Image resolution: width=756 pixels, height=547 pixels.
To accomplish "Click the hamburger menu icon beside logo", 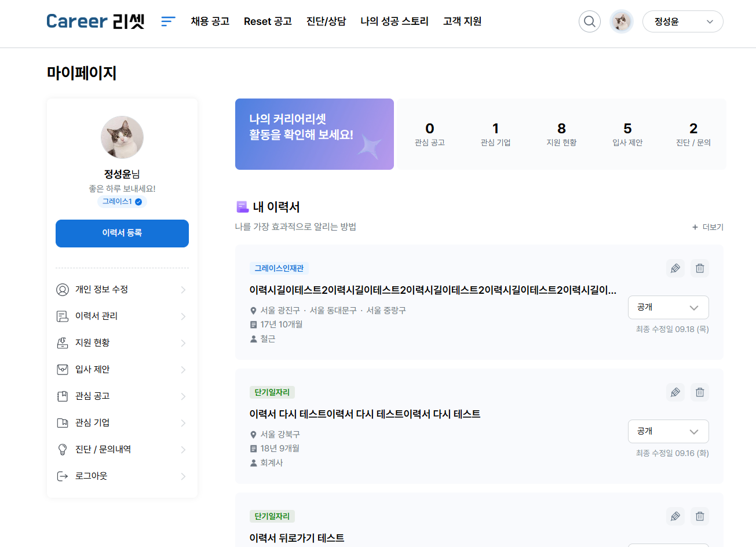I will 168,21.
